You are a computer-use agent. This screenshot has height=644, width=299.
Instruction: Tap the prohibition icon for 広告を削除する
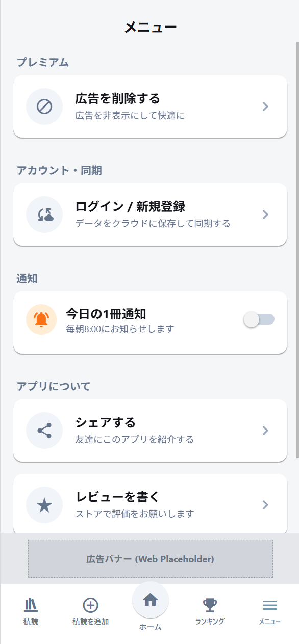[44, 106]
